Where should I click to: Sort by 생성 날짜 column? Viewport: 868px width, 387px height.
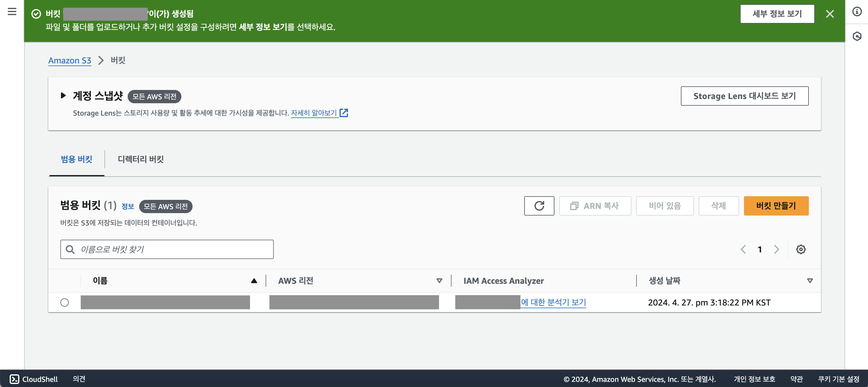click(810, 281)
